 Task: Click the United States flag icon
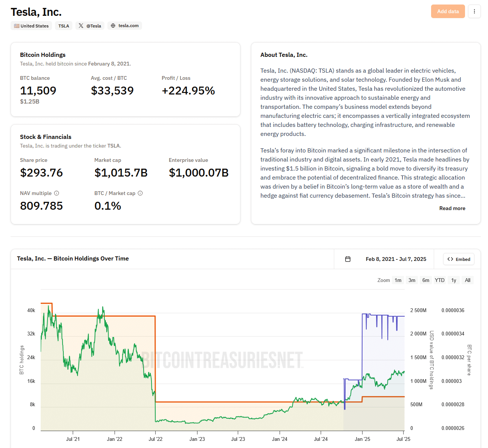(x=17, y=26)
